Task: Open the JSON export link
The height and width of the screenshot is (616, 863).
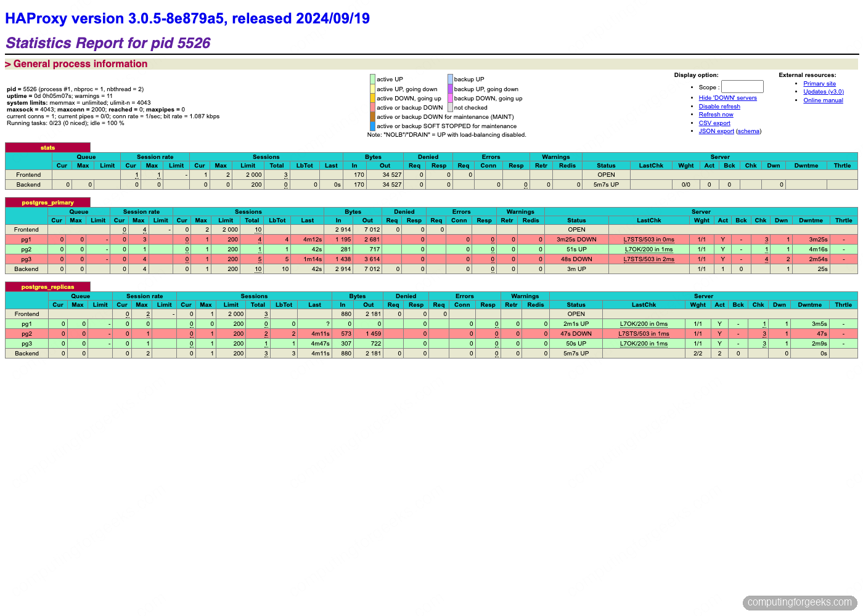Action: point(716,131)
